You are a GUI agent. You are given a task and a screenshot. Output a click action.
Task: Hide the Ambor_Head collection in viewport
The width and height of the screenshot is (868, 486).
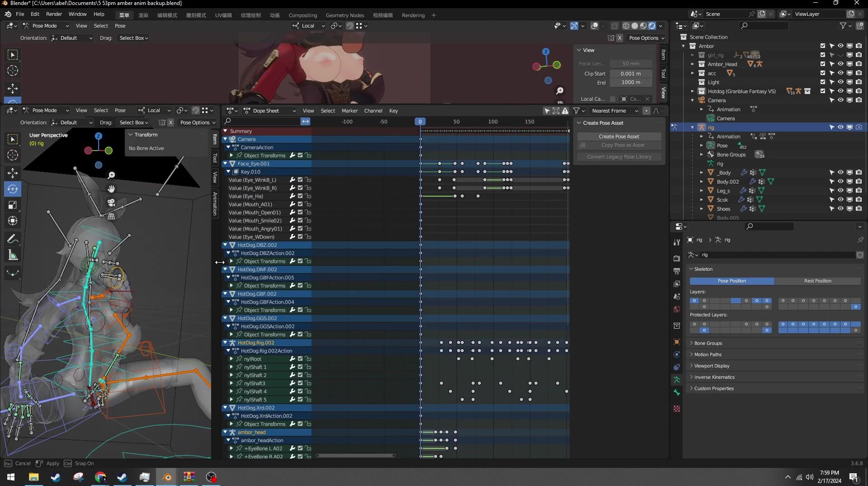click(x=840, y=64)
